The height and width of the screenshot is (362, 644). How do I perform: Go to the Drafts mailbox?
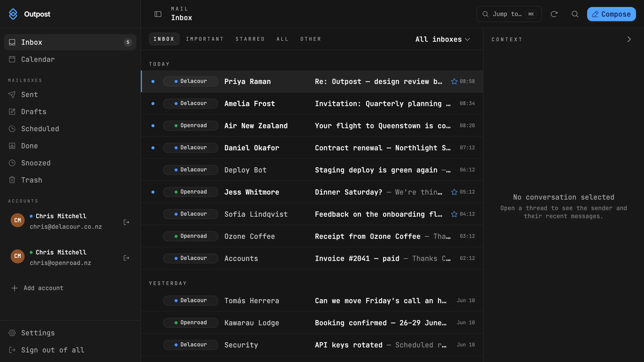tap(70, 112)
